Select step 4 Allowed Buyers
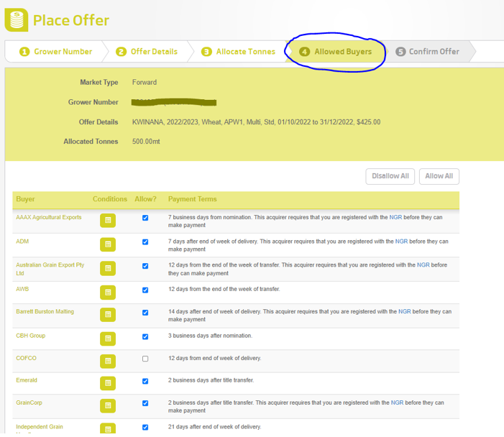 pos(335,52)
